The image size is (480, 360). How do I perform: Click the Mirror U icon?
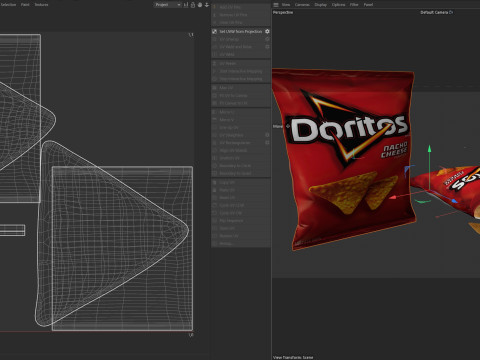tap(215, 112)
